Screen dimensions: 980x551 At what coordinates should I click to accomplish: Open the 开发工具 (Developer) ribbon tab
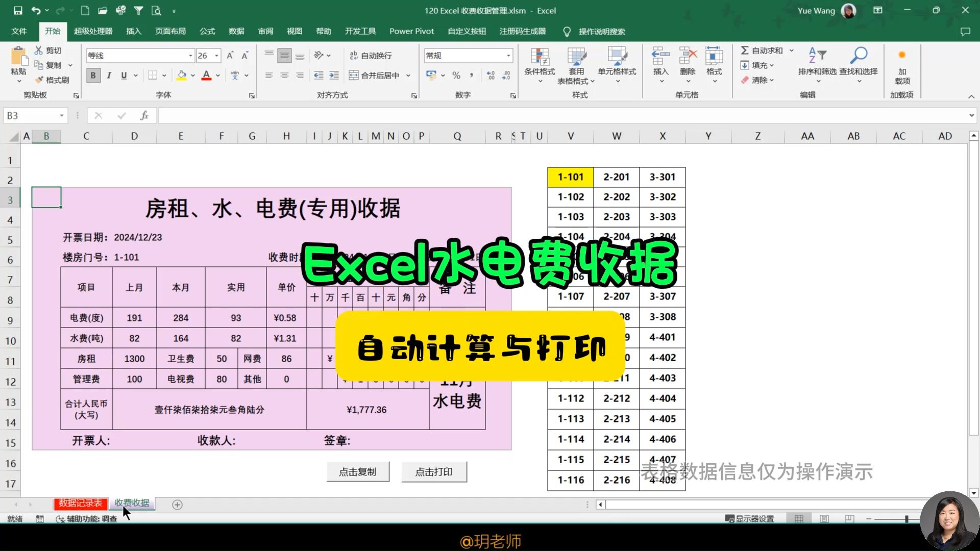(360, 31)
